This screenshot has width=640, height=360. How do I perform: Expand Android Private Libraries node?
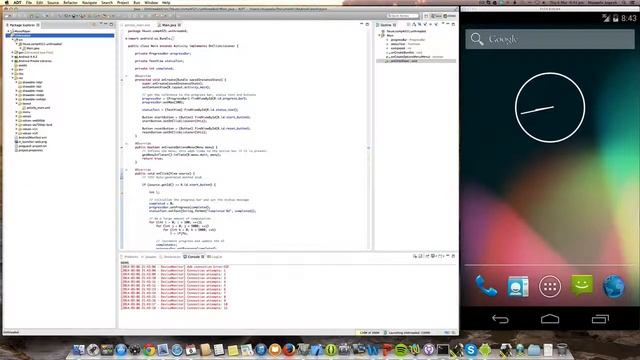[12, 61]
